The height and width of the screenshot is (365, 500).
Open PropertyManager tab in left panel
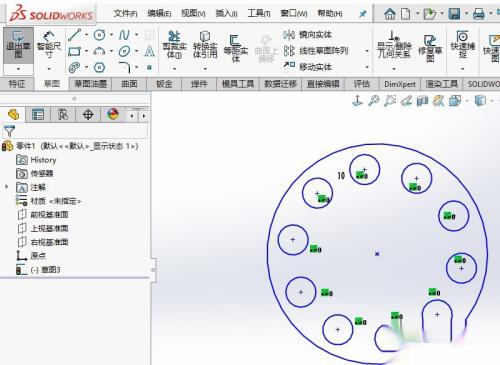tap(38, 115)
